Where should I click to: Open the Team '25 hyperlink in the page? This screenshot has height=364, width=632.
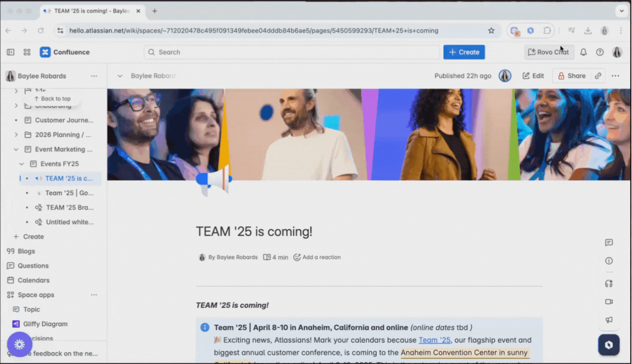point(434,340)
